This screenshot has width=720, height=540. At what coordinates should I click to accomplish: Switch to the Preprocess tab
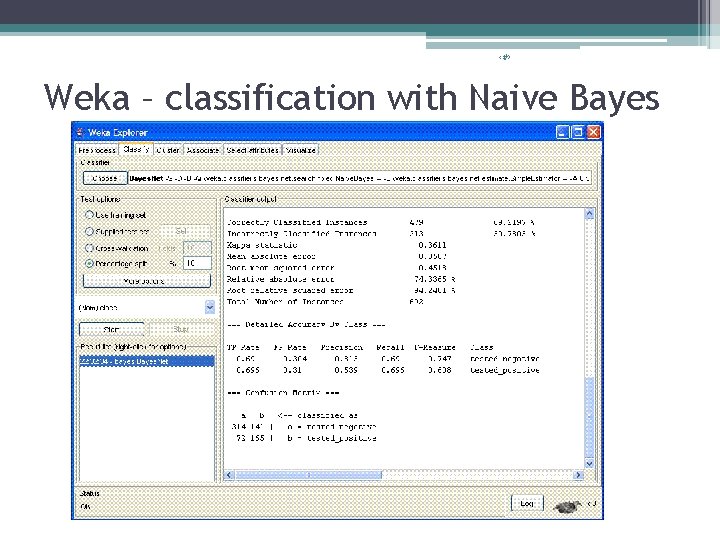97,150
